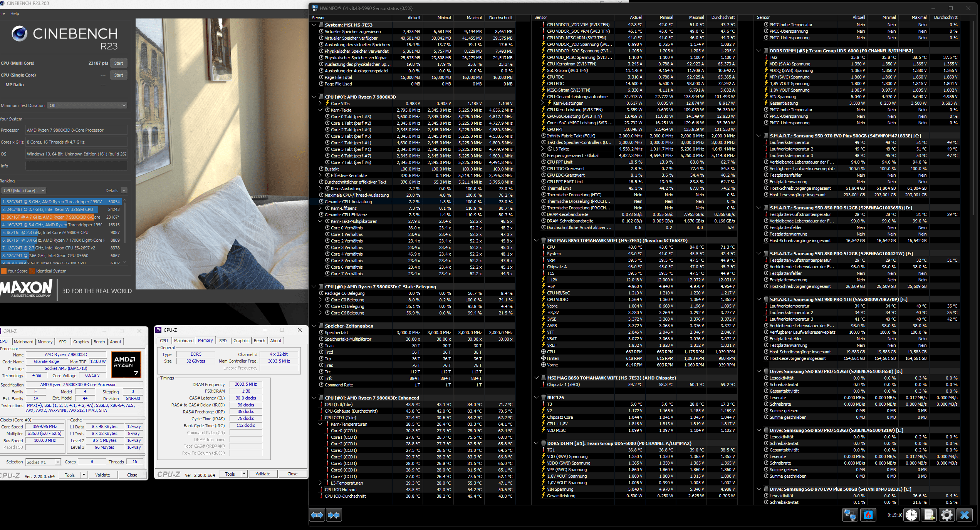This screenshot has height=530, width=980.
Task: Click fan icon beside CPU 663 RPM row
Action: [x=544, y=352]
